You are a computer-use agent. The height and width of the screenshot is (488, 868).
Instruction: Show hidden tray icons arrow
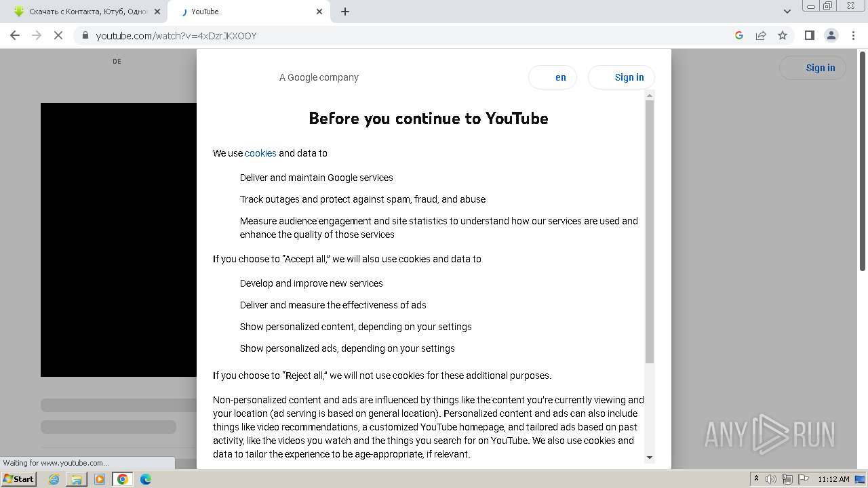click(x=757, y=479)
